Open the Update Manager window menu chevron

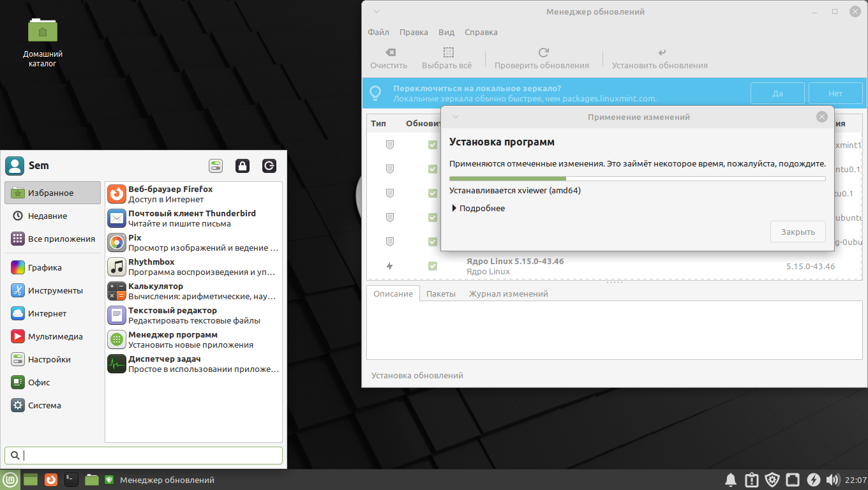tap(377, 11)
